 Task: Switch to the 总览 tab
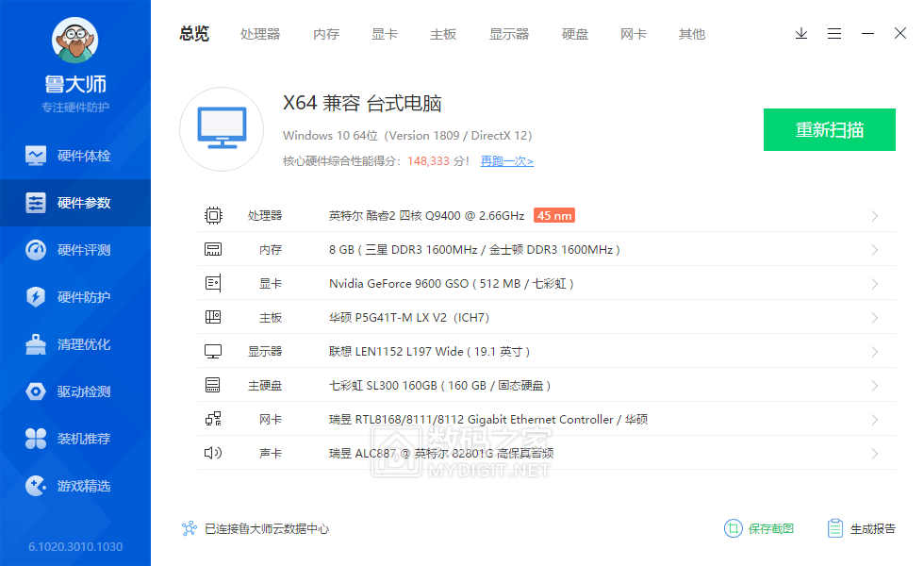[194, 34]
